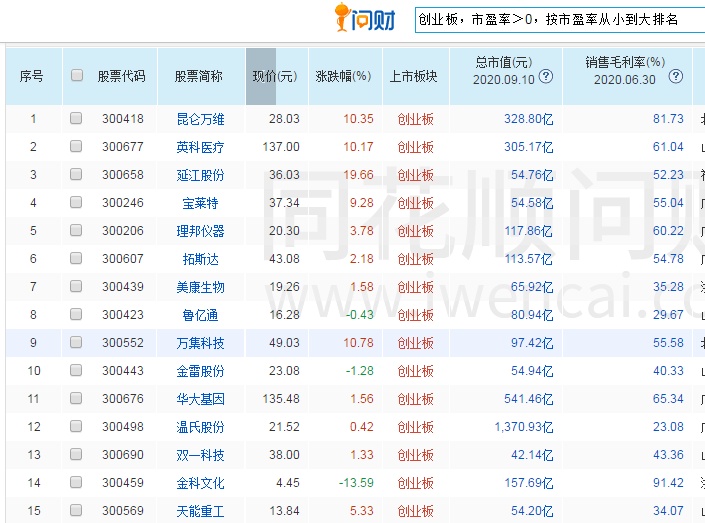Click 创业板 link in row 延江股份
Screen dimensions: 705x523
[416, 175]
